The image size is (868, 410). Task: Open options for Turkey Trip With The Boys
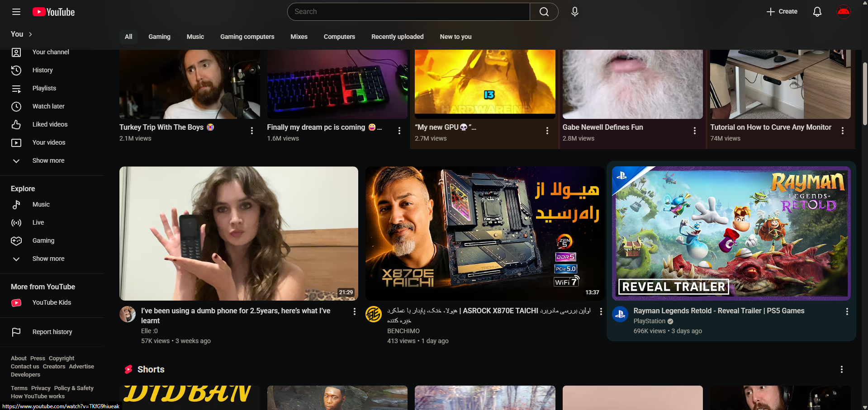click(252, 131)
